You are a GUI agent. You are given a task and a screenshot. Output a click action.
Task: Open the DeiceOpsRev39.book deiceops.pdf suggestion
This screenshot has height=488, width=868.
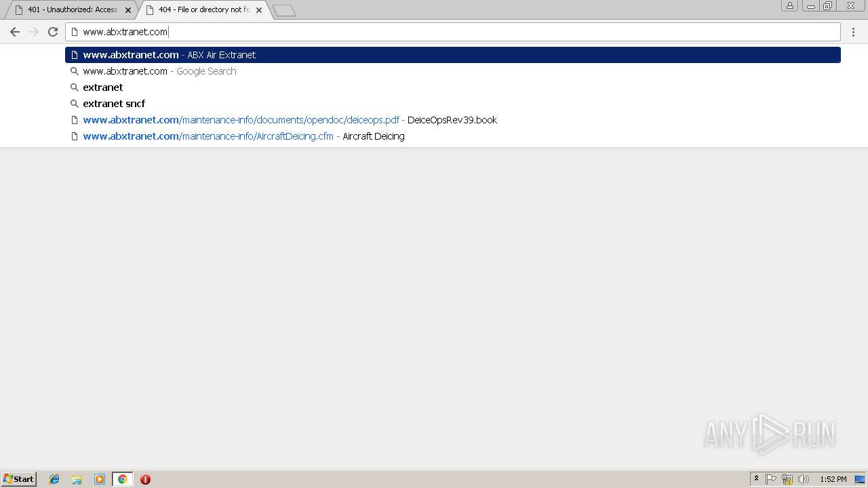point(453,120)
